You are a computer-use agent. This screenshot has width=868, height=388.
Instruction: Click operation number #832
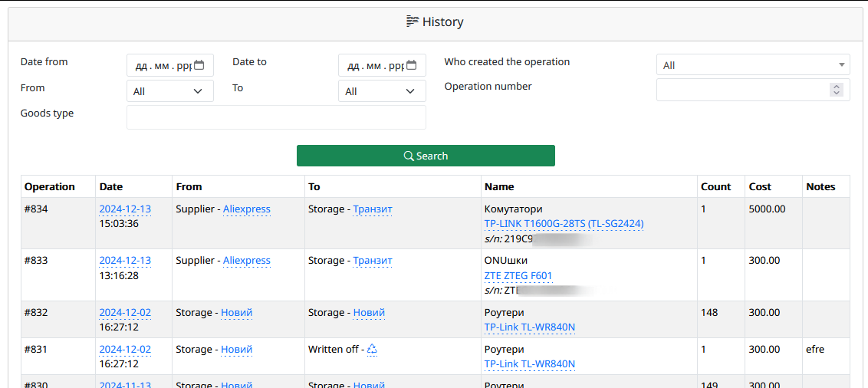pos(36,313)
